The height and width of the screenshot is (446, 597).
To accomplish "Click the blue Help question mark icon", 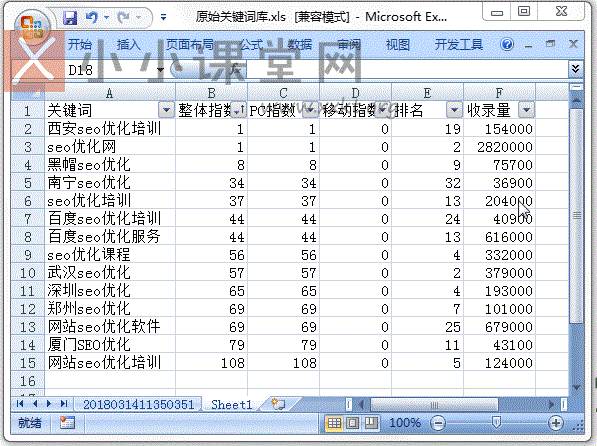I will pos(507,44).
